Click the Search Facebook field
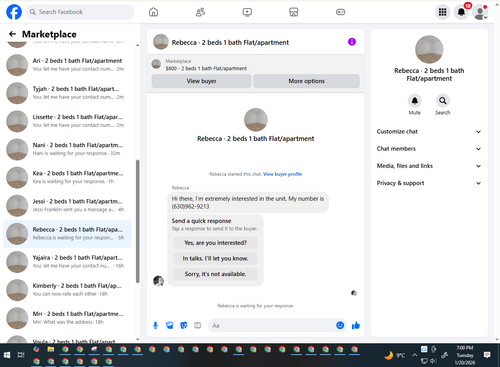Viewport: 500px width, 367px height. [80, 12]
